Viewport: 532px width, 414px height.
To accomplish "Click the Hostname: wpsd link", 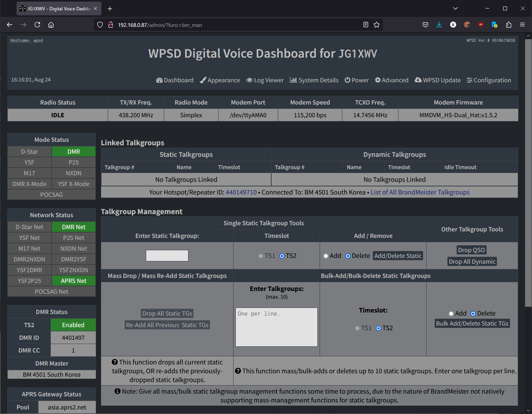I will click(27, 40).
